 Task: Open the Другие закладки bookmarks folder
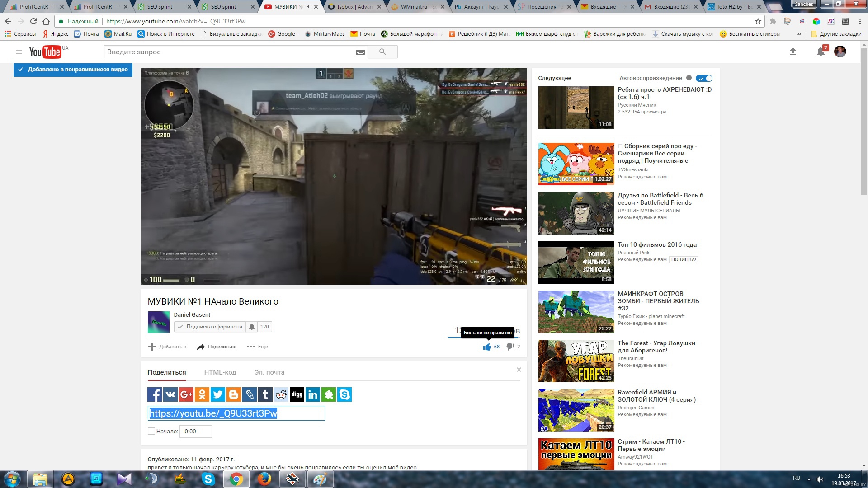click(836, 34)
